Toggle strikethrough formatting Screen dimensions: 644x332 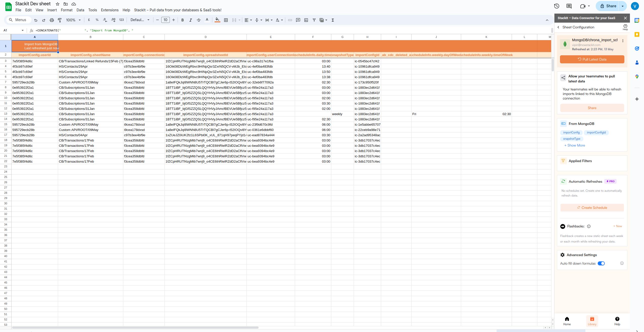tap(199, 20)
